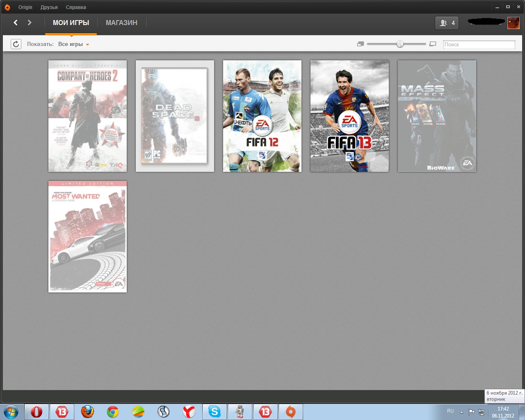Switch to Origin in the taskbar
The width and height of the screenshot is (525, 420).
click(x=291, y=411)
